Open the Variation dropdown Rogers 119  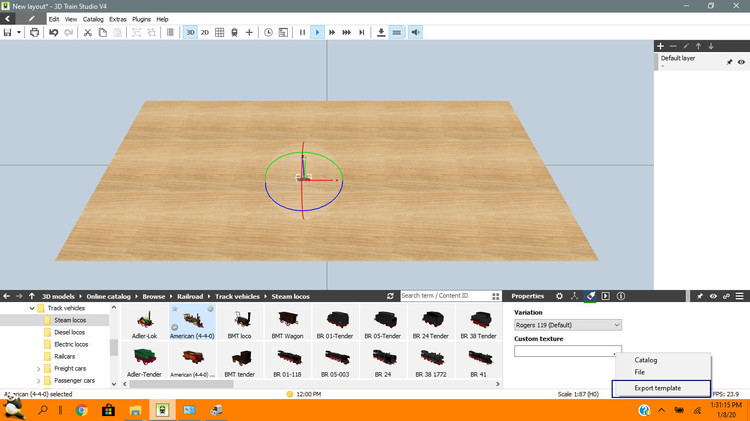568,325
